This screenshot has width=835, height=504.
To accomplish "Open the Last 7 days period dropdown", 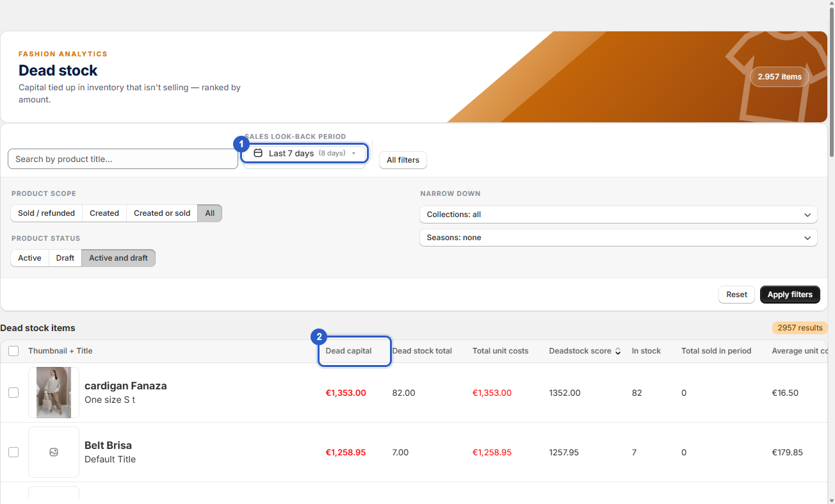I will click(305, 154).
